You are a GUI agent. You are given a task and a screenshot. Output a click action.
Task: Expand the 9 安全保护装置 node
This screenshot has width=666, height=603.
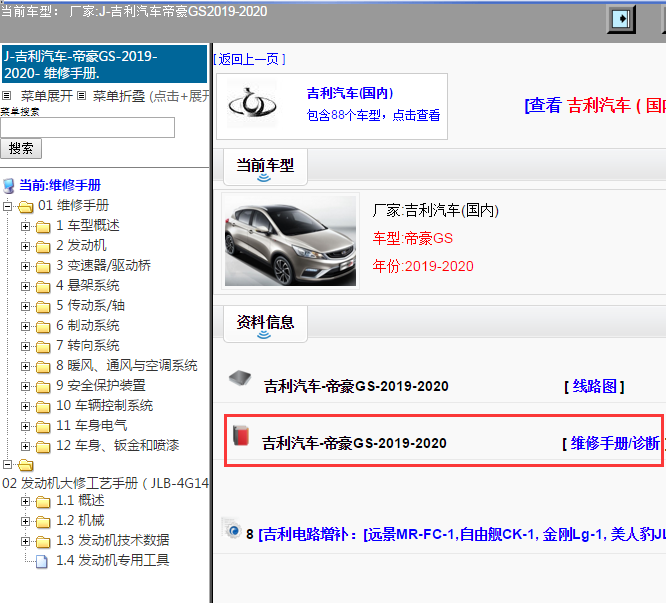click(x=25, y=386)
